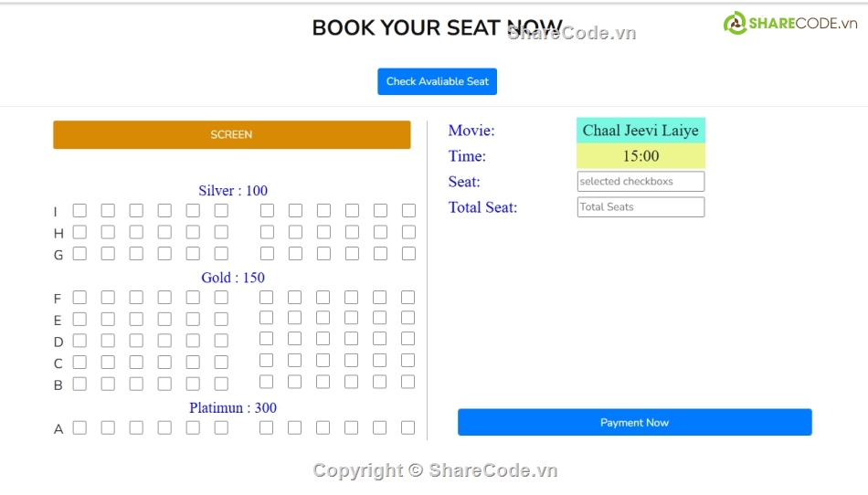Select the last seat checkbox in row I

pos(408,211)
